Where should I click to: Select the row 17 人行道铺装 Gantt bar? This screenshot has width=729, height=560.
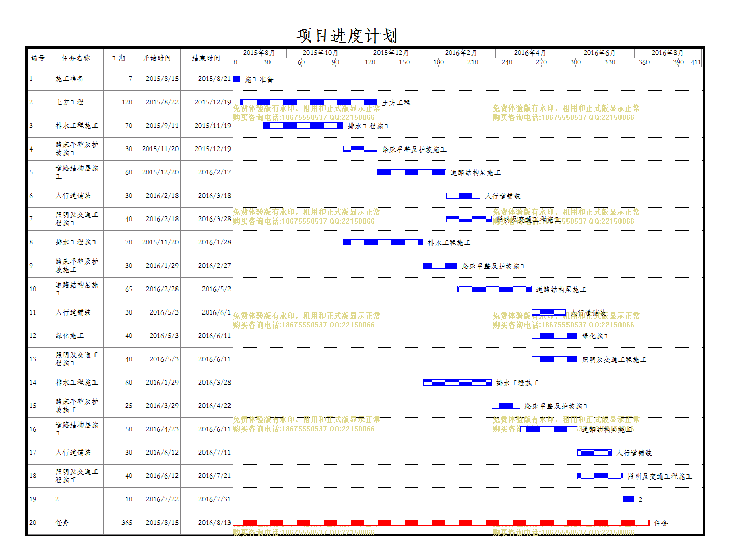[595, 453]
